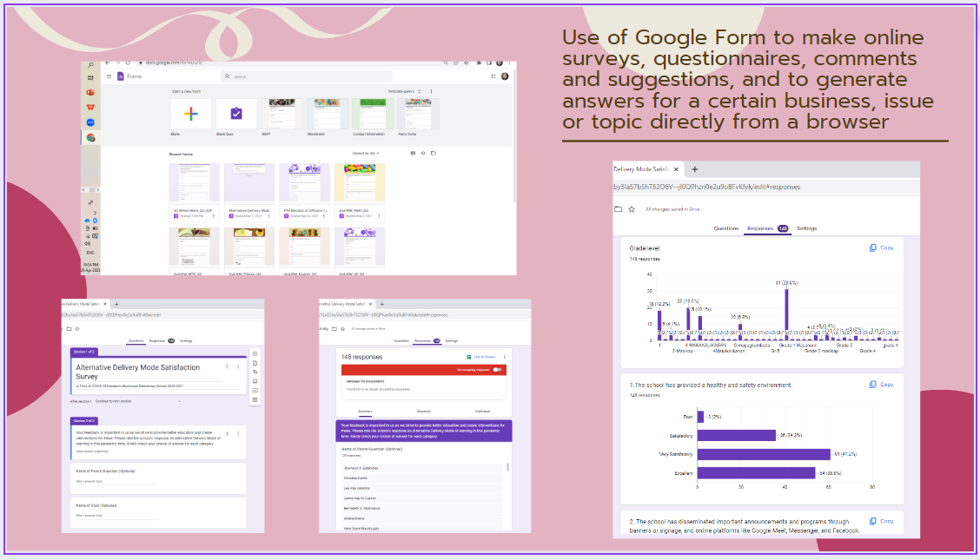This screenshot has height=560, width=980.
Task: Click the Add section icon in the floating toolbar
Action: click(x=255, y=400)
